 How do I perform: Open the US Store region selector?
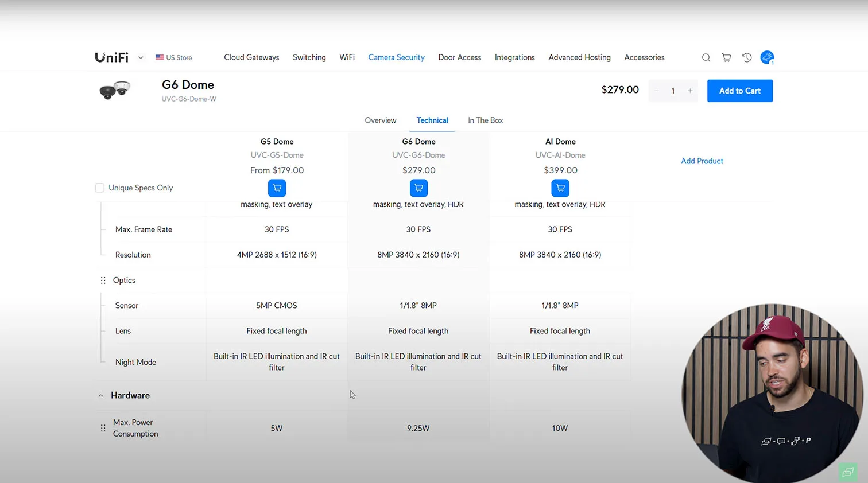(174, 58)
